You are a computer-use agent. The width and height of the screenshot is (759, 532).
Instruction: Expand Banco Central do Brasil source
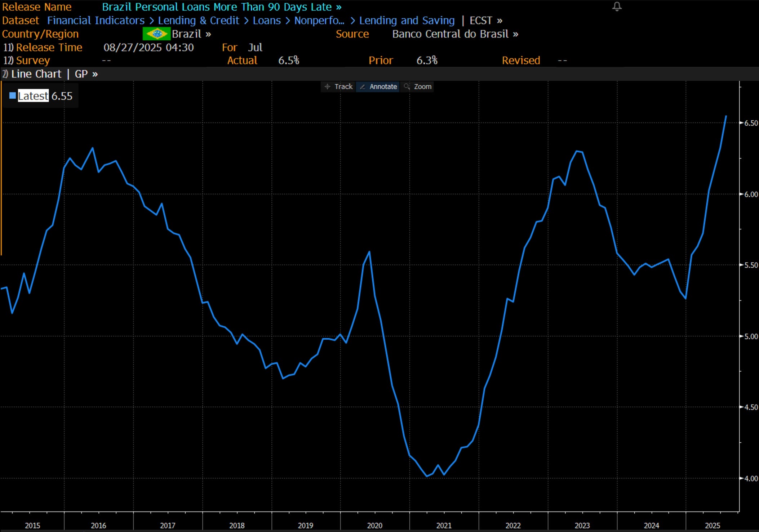point(455,34)
